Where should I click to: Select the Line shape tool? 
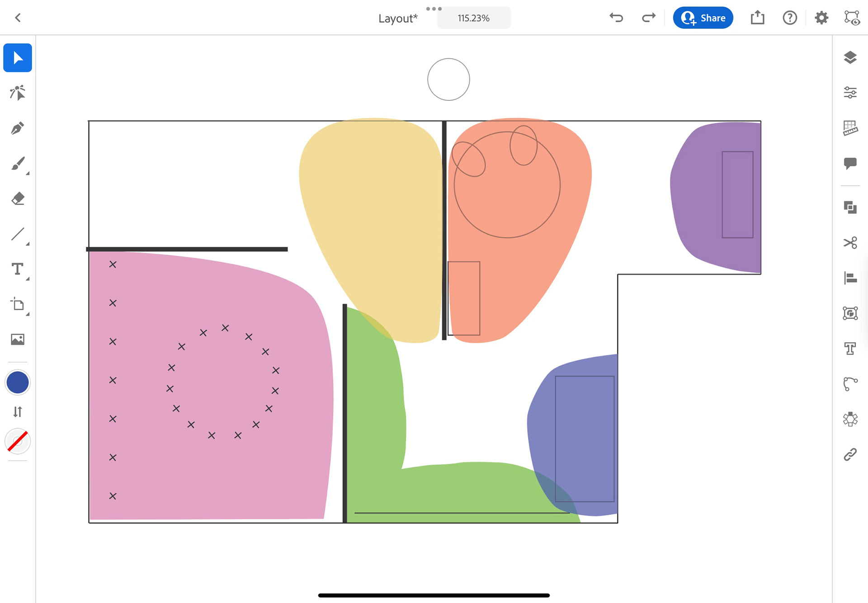point(17,234)
